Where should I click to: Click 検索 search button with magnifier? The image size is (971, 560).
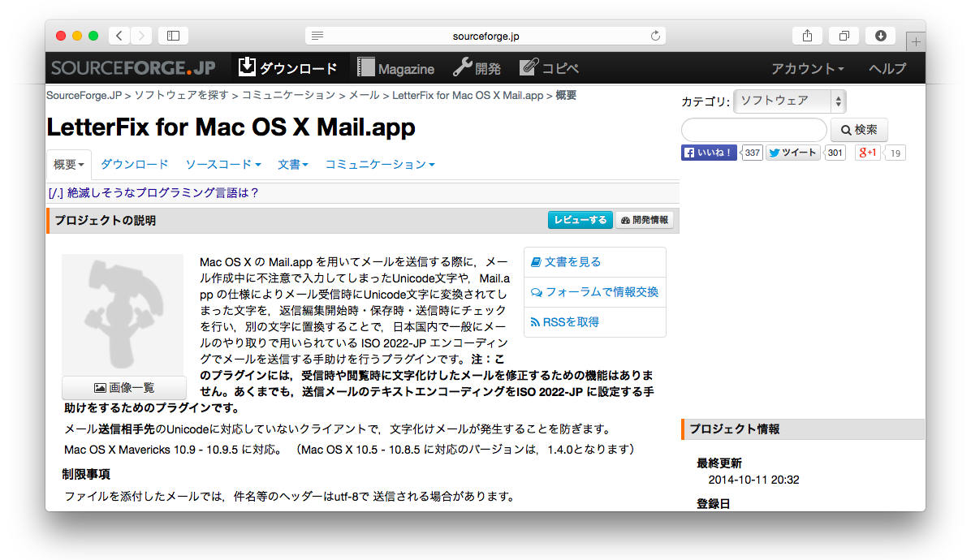[859, 130]
